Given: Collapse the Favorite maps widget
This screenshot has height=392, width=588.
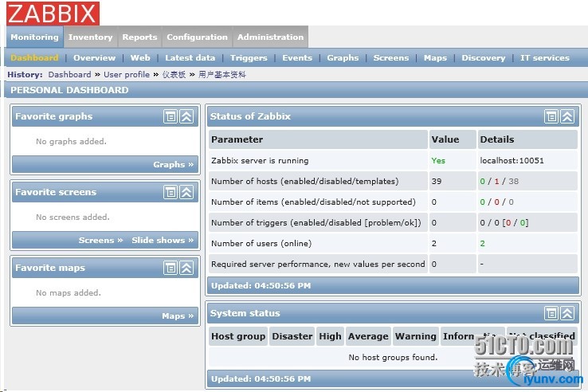Looking at the screenshot, I should click(x=186, y=268).
